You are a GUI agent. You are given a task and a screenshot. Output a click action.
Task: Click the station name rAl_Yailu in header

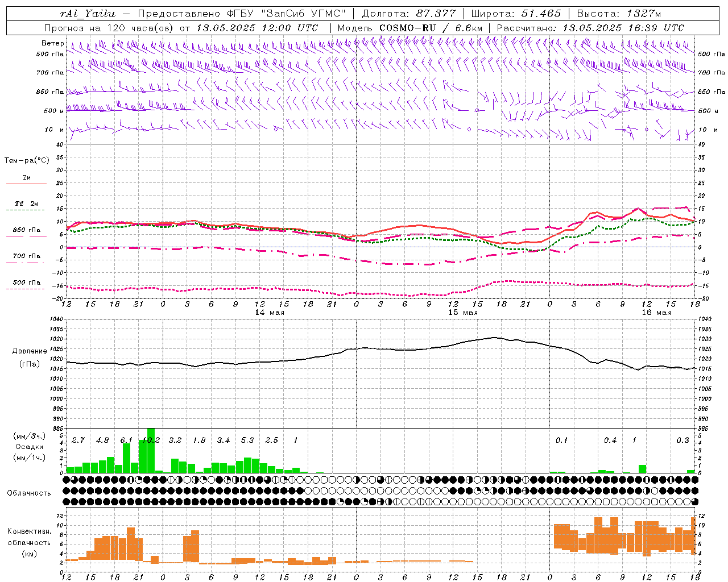pos(88,14)
